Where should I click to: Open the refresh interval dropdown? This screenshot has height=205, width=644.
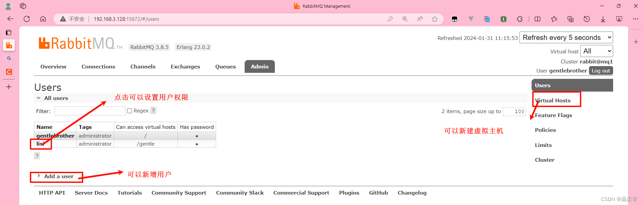(566, 38)
